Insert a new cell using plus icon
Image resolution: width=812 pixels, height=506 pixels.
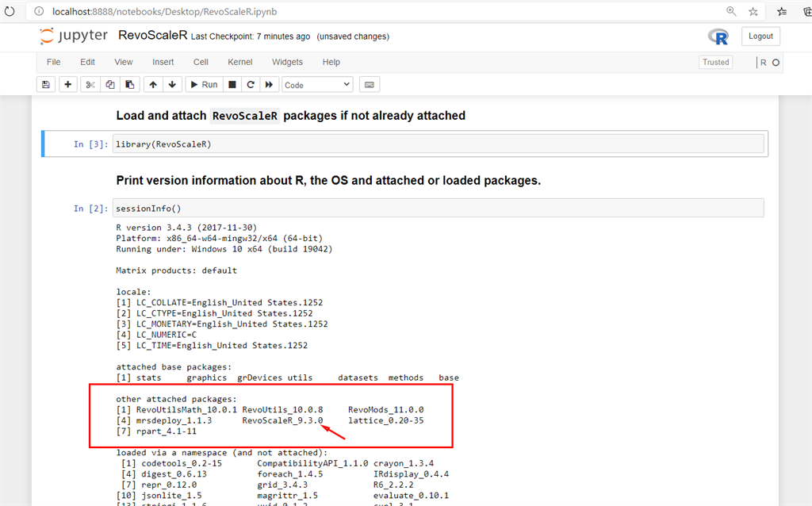(x=67, y=84)
